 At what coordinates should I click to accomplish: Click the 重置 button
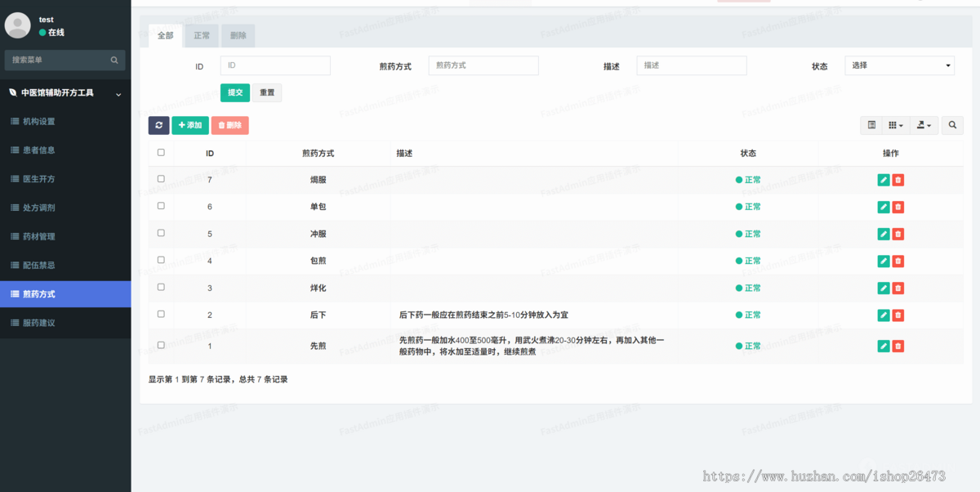coord(267,92)
